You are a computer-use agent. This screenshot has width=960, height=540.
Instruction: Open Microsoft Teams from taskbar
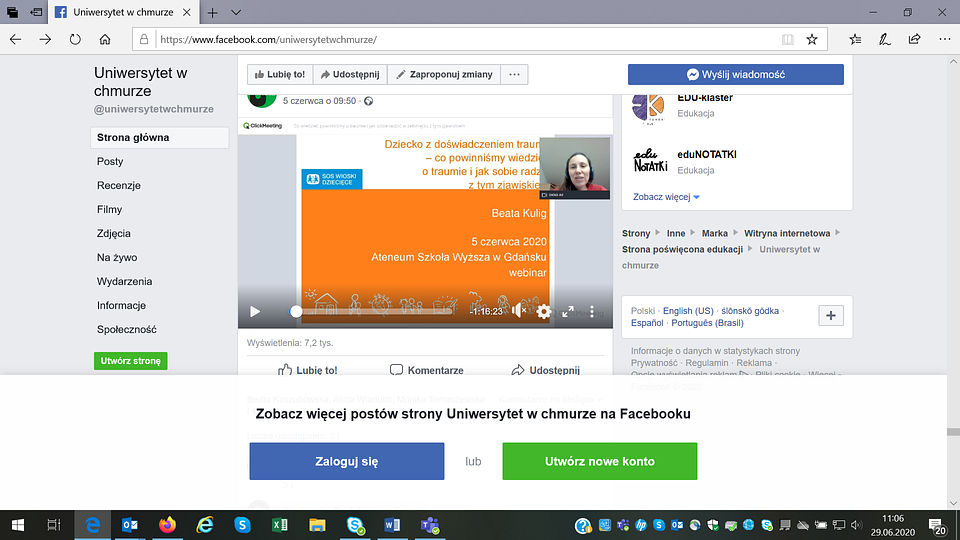(x=430, y=525)
